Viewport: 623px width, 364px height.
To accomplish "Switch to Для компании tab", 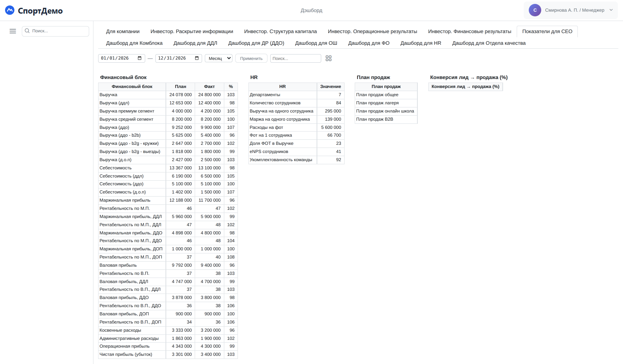I will [x=123, y=32].
